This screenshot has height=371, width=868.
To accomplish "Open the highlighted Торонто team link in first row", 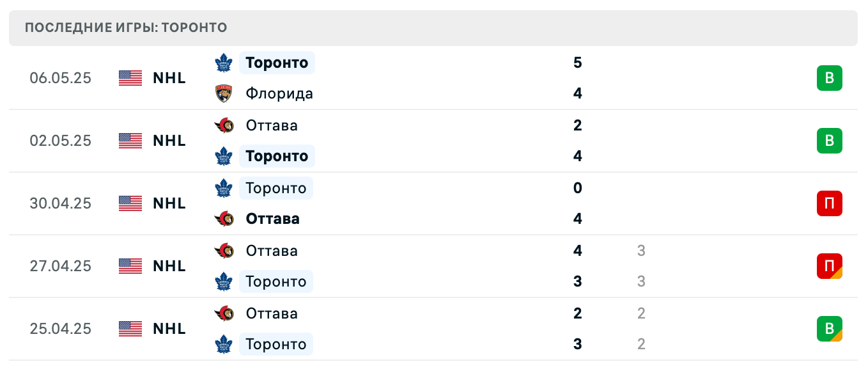I will pos(277,63).
